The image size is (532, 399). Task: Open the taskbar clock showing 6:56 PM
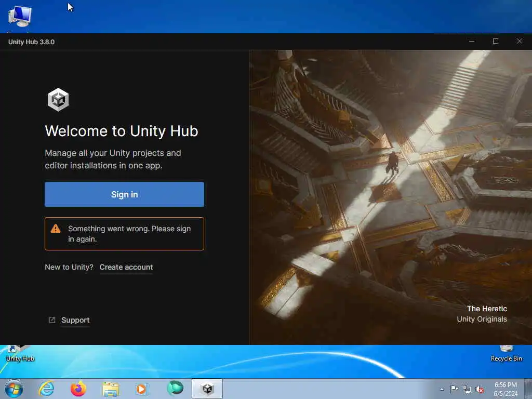pyautogui.click(x=506, y=389)
